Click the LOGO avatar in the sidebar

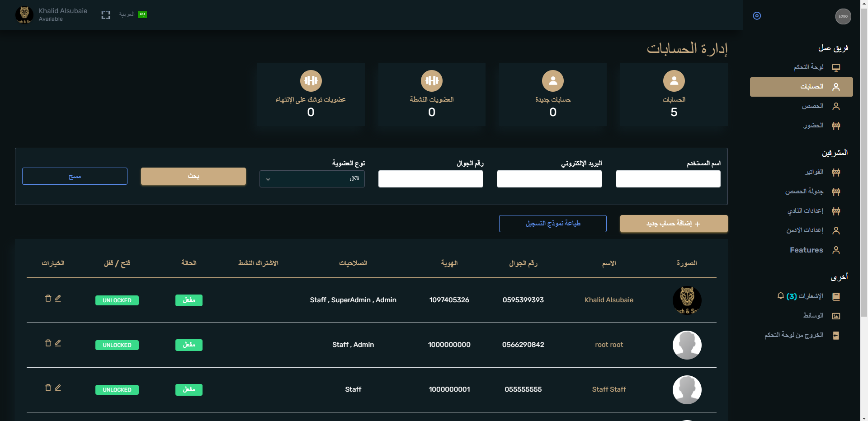tap(843, 16)
